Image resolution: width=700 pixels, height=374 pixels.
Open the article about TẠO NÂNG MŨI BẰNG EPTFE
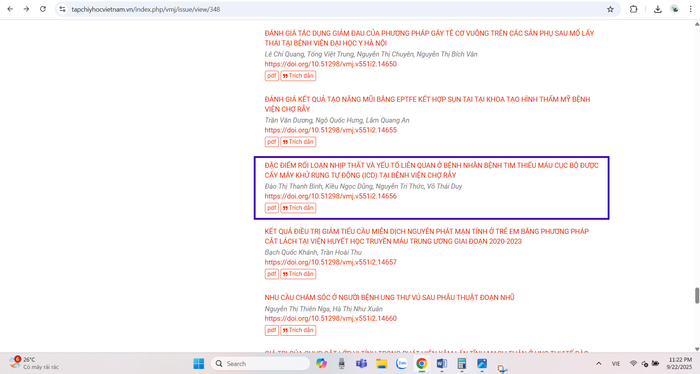[x=427, y=104]
